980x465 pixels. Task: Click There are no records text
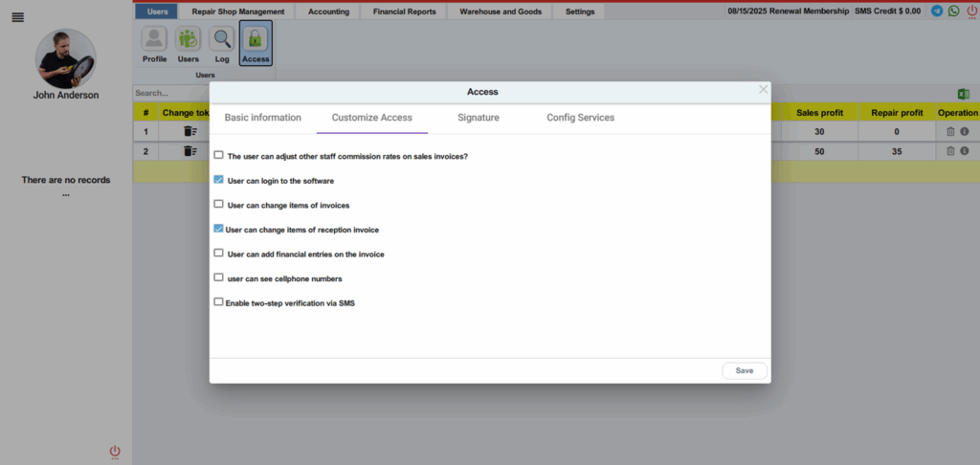(x=66, y=180)
